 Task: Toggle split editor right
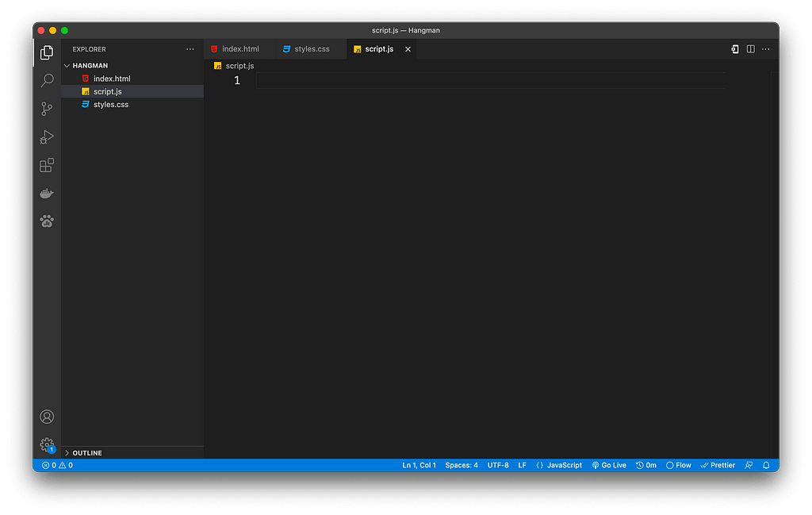[x=751, y=49]
